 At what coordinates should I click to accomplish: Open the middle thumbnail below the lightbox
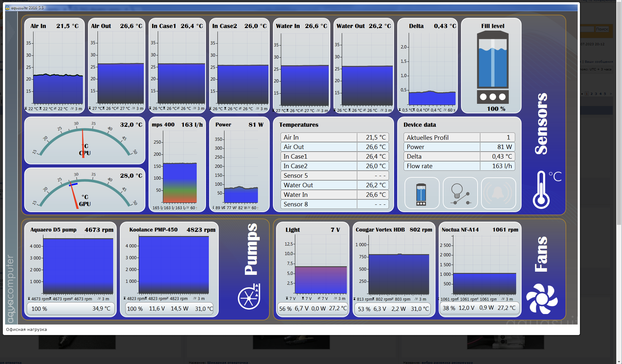point(291,342)
